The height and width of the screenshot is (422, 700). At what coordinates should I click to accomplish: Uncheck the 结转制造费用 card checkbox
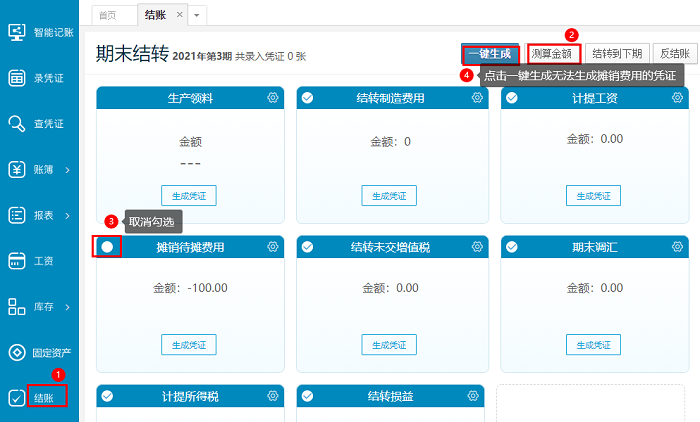[x=309, y=98]
